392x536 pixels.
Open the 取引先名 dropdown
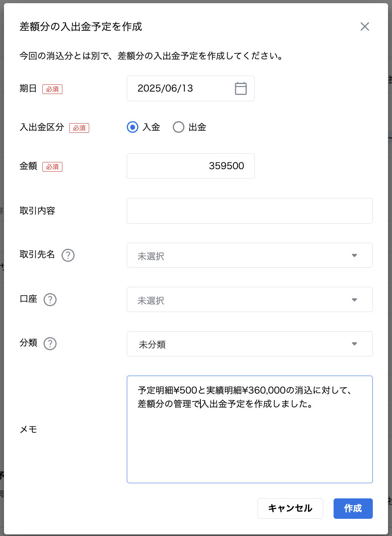(x=250, y=255)
